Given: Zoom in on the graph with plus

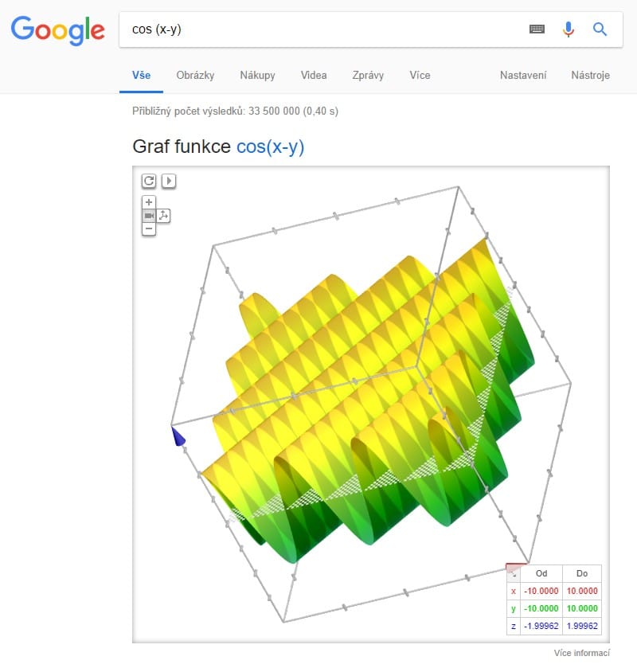Looking at the screenshot, I should tap(149, 202).
